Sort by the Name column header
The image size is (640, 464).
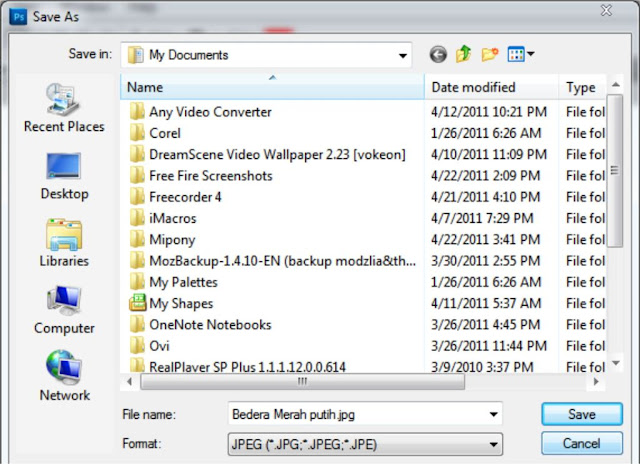[x=272, y=87]
